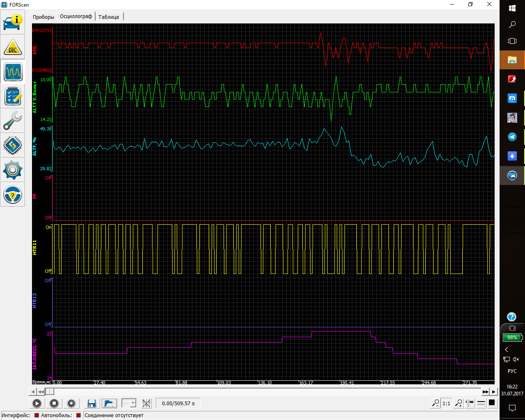Stop data recording with stop button
This screenshot has width=525, height=420.
pyautogui.click(x=54, y=403)
